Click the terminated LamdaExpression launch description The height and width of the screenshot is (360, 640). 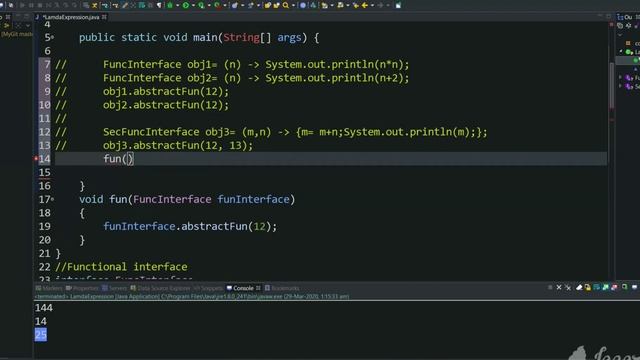click(x=192, y=296)
